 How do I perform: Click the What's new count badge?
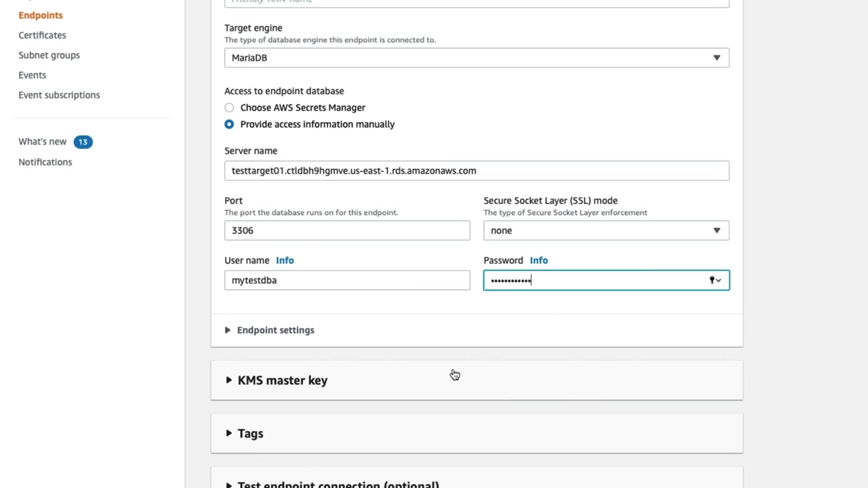[x=83, y=142]
